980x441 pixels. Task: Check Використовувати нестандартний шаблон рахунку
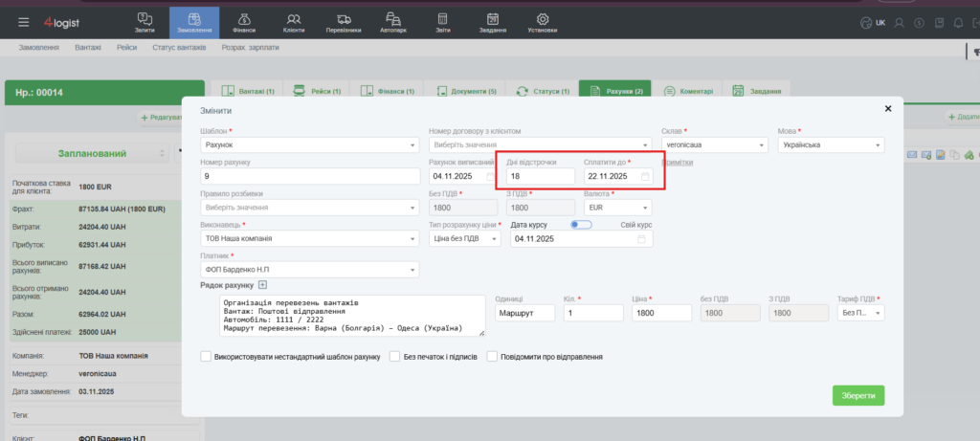click(x=206, y=357)
